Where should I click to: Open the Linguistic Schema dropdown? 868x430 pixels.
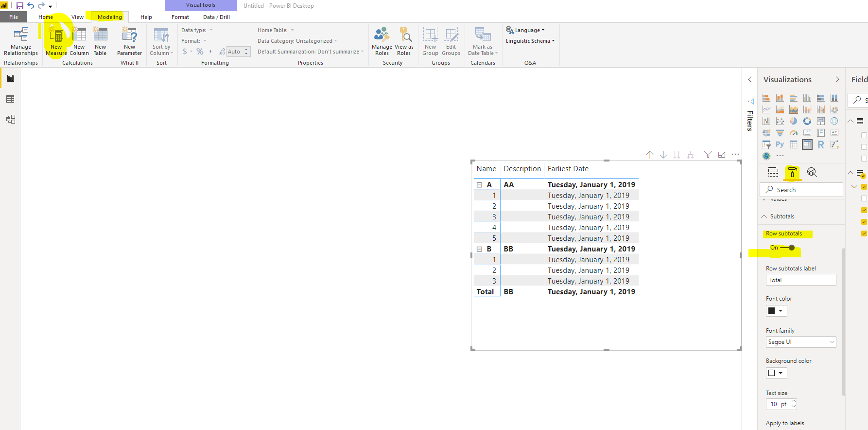coord(530,41)
